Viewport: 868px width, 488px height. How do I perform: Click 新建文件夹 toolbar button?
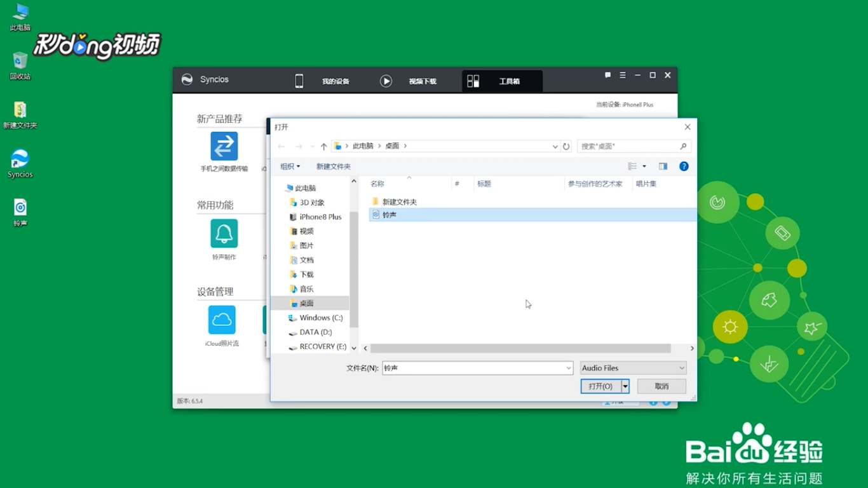pos(334,166)
